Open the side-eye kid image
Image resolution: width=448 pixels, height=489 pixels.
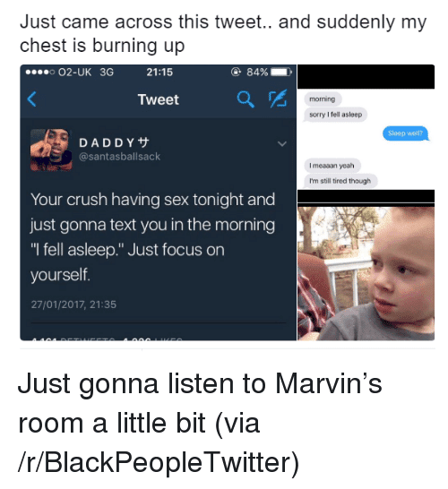pyautogui.click(x=366, y=273)
